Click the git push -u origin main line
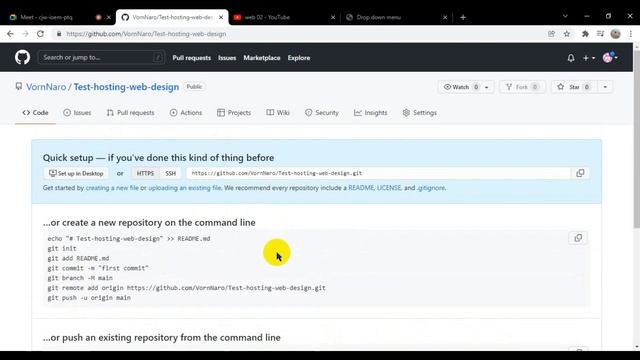The height and width of the screenshot is (360, 640). (x=89, y=298)
